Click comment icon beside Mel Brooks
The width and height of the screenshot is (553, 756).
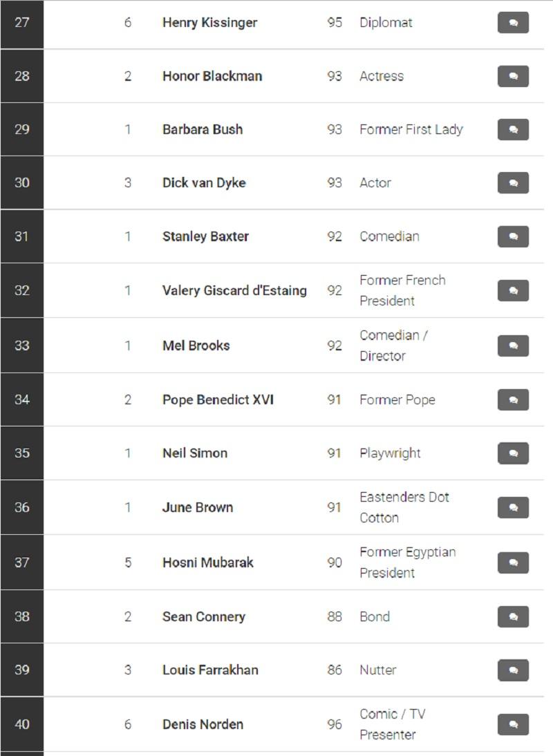click(x=513, y=346)
